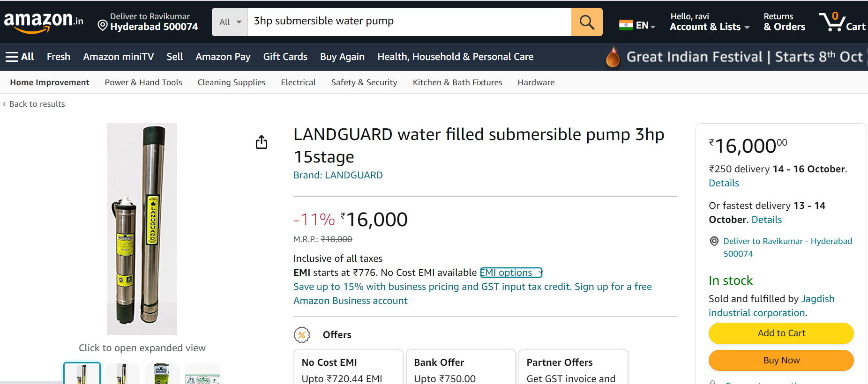This screenshot has width=868, height=384.
Task: Select the first product thumbnail
Action: (82, 373)
